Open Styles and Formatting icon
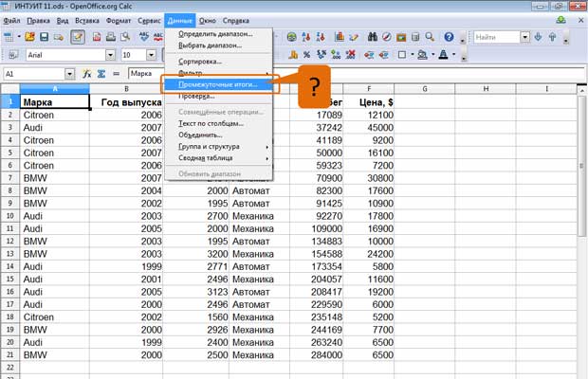The width and height of the screenshot is (588, 379). click(12, 55)
